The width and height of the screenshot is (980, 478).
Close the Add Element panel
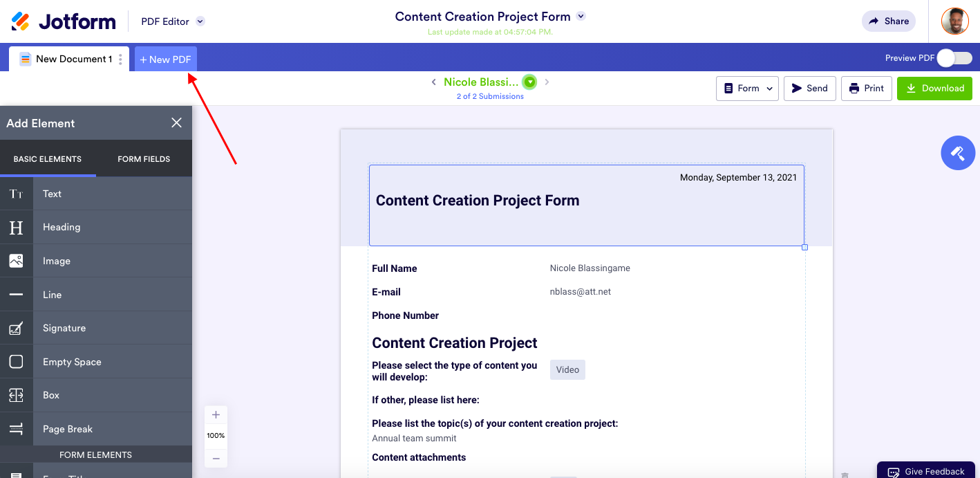[x=177, y=122]
